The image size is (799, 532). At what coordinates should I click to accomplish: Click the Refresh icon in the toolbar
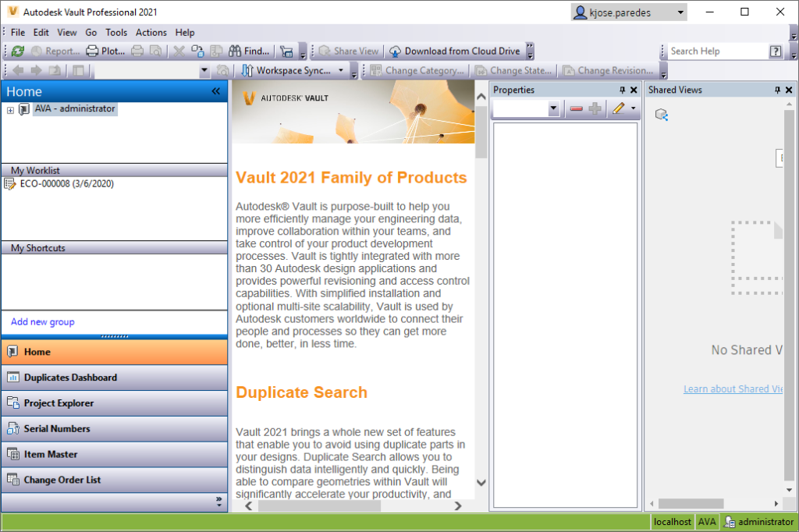pyautogui.click(x=17, y=51)
